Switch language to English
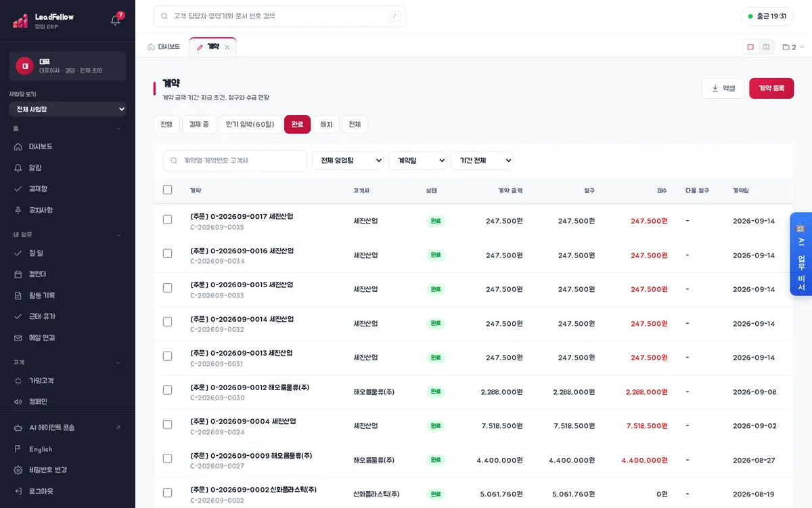This screenshot has height=508, width=812. [68, 449]
